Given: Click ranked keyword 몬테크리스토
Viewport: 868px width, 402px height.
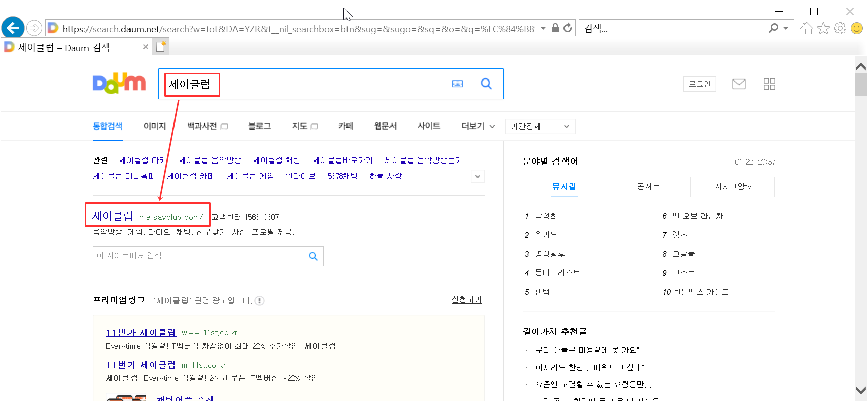Looking at the screenshot, I should (x=557, y=272).
